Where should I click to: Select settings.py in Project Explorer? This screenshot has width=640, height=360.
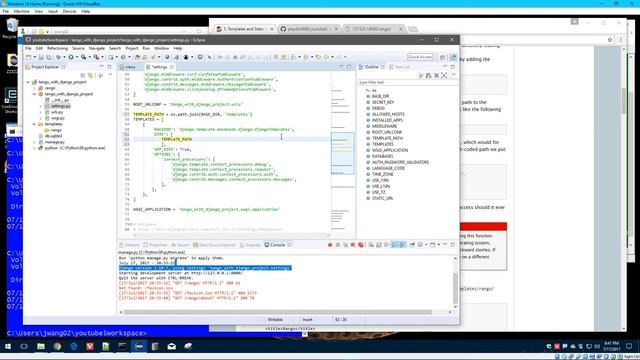[x=60, y=106]
